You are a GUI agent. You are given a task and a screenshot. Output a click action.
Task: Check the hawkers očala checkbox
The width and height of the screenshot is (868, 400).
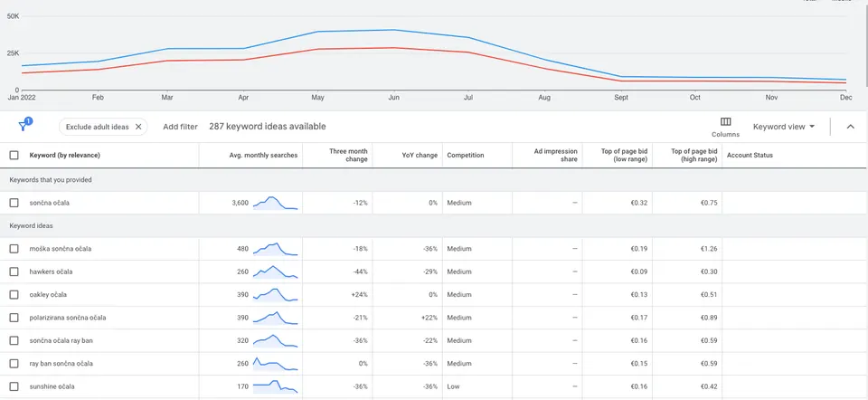pos(14,272)
